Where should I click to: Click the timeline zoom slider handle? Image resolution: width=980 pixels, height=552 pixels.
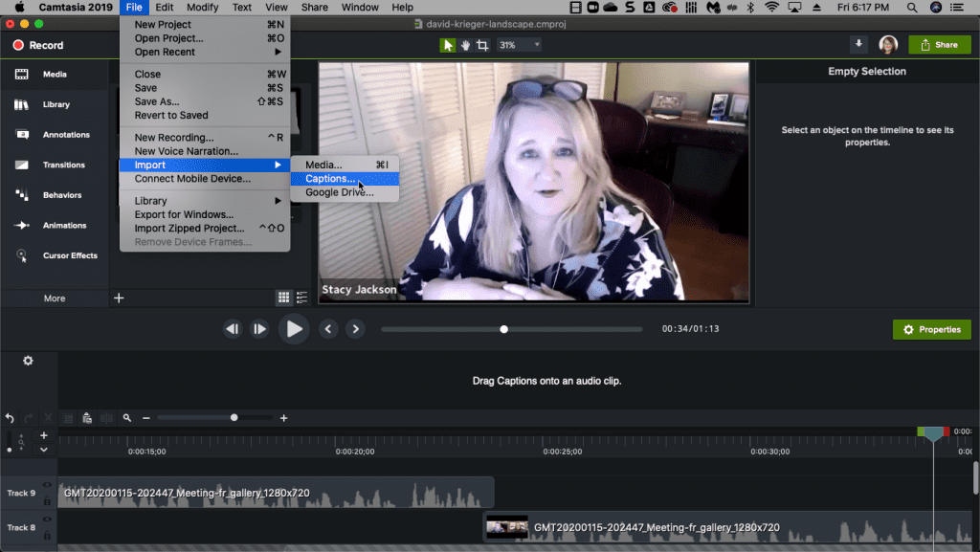tap(234, 417)
